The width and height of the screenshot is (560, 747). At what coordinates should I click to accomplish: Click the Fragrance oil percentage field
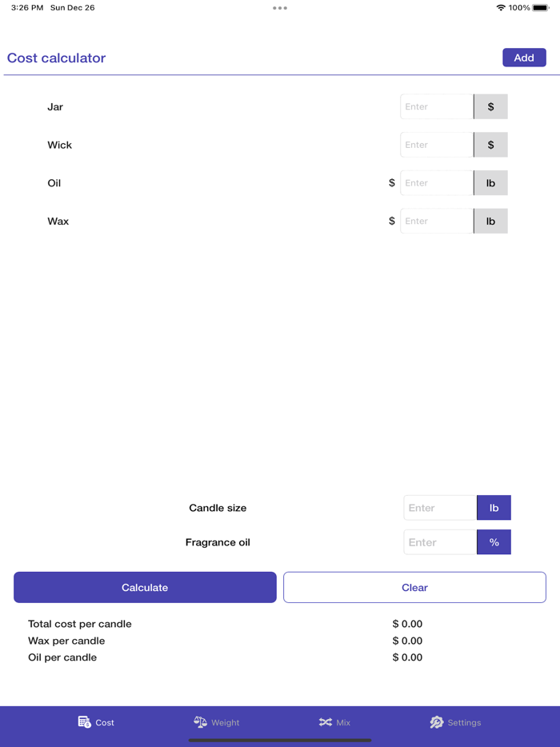pos(440,542)
